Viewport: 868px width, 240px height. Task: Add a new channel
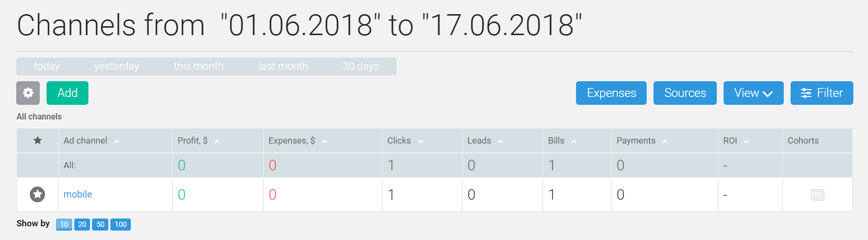[67, 93]
